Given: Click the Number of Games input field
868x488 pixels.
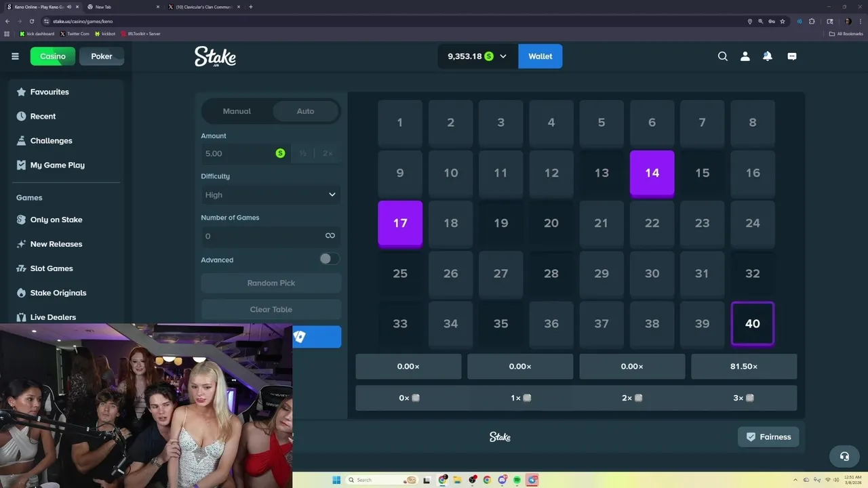Looking at the screenshot, I should [x=271, y=236].
